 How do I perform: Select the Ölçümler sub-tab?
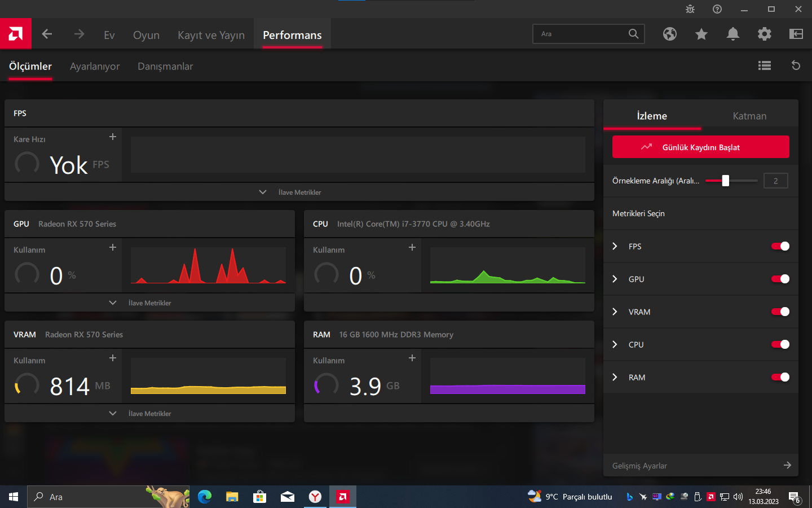pyautogui.click(x=30, y=66)
